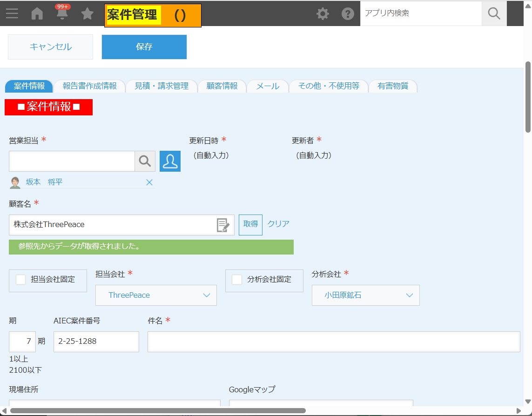Image resolution: width=532 pixels, height=416 pixels.
Task: Click the 営業担当 user search magnifier
Action: tap(145, 161)
